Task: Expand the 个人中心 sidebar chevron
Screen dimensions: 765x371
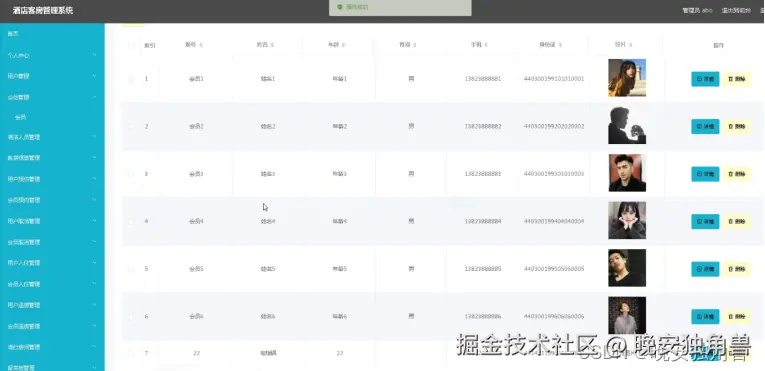Action: (94, 56)
